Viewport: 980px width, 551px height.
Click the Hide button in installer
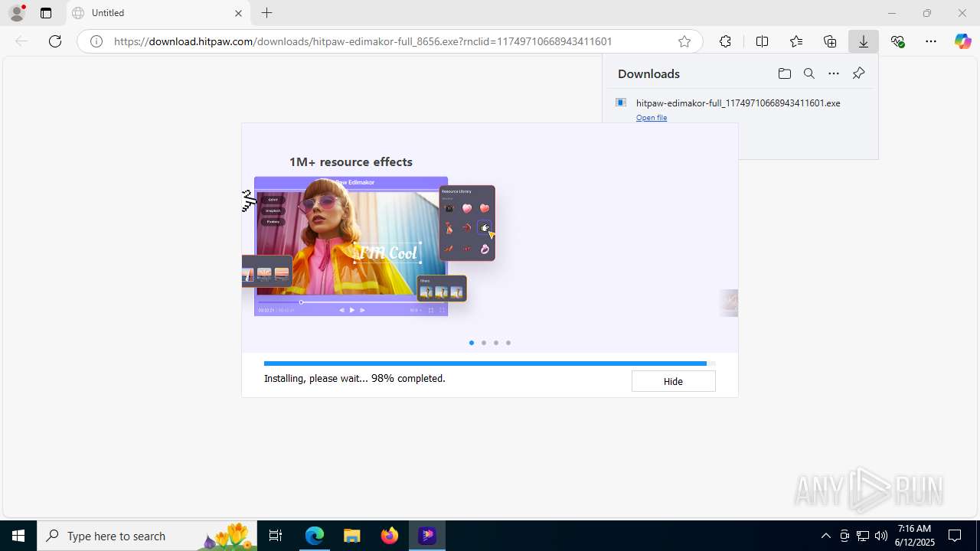pyautogui.click(x=673, y=381)
